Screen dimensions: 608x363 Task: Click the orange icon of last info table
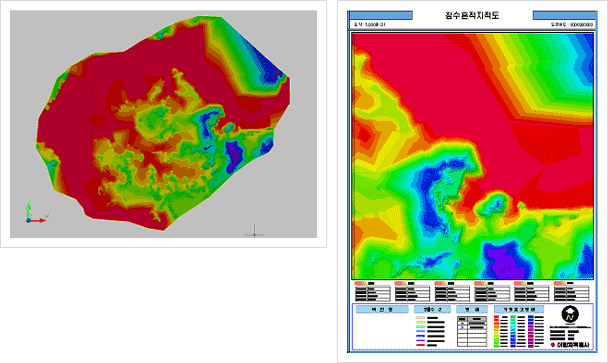click(x=560, y=283)
